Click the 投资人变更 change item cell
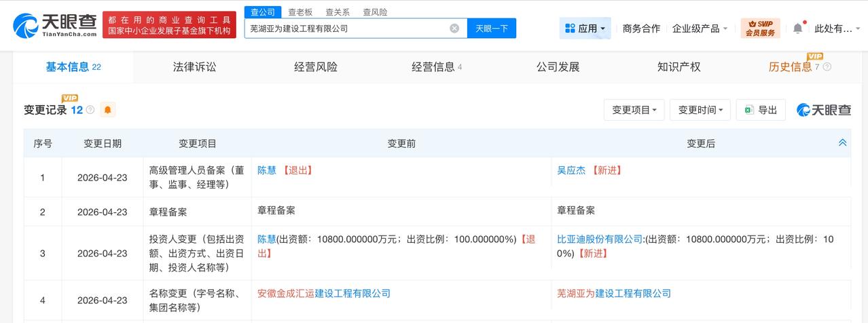The image size is (868, 323). 197,253
